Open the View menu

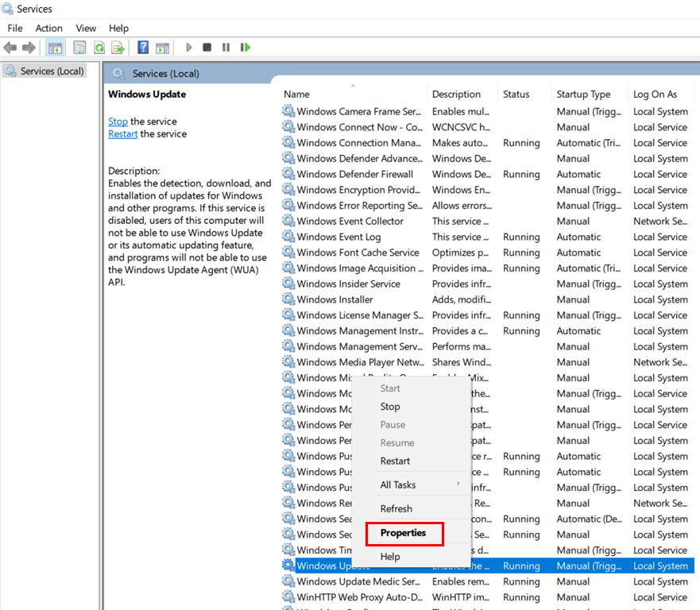pos(86,28)
